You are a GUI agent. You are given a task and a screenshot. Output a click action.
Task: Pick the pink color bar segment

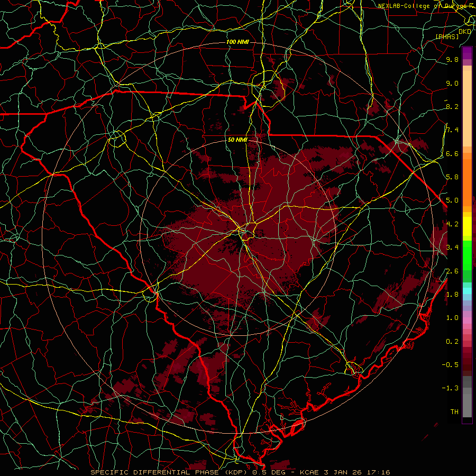[467, 321]
